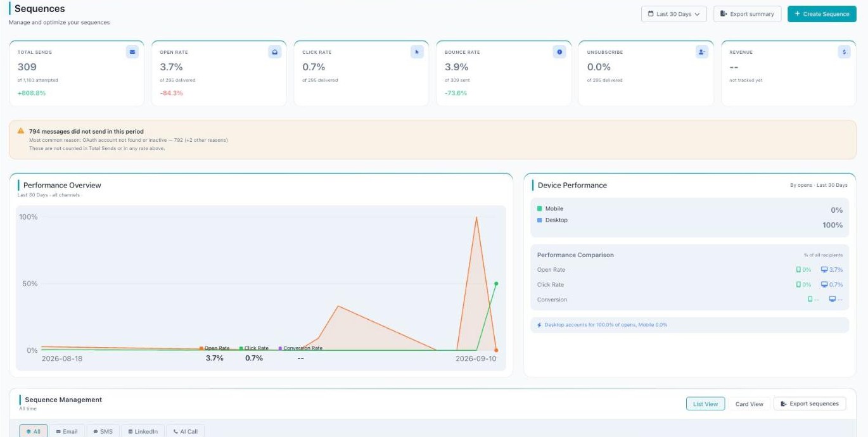Select the AI Call channel tab

click(x=185, y=431)
